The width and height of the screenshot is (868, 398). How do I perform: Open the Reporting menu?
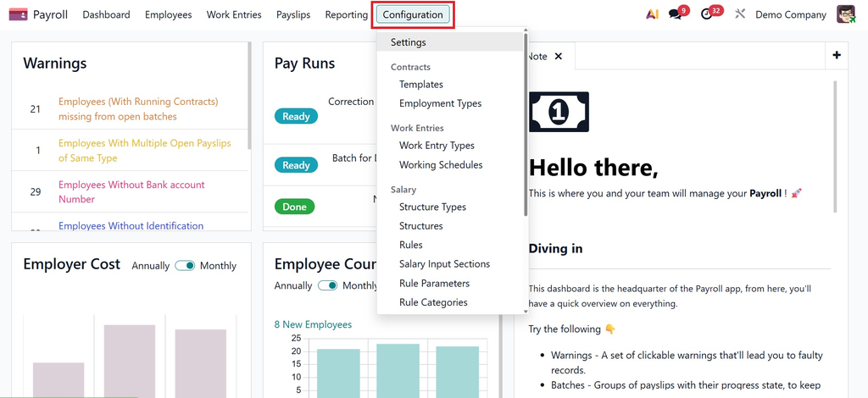coord(347,15)
